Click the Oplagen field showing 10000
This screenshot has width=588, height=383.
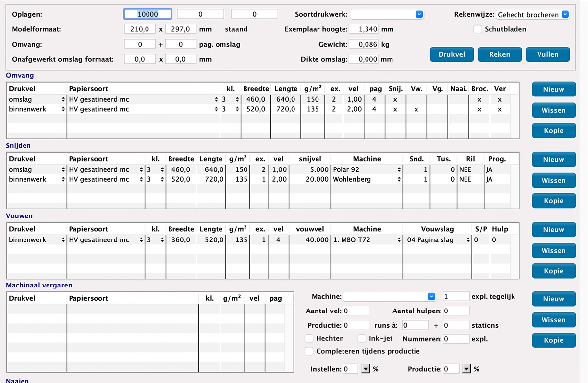(x=147, y=14)
